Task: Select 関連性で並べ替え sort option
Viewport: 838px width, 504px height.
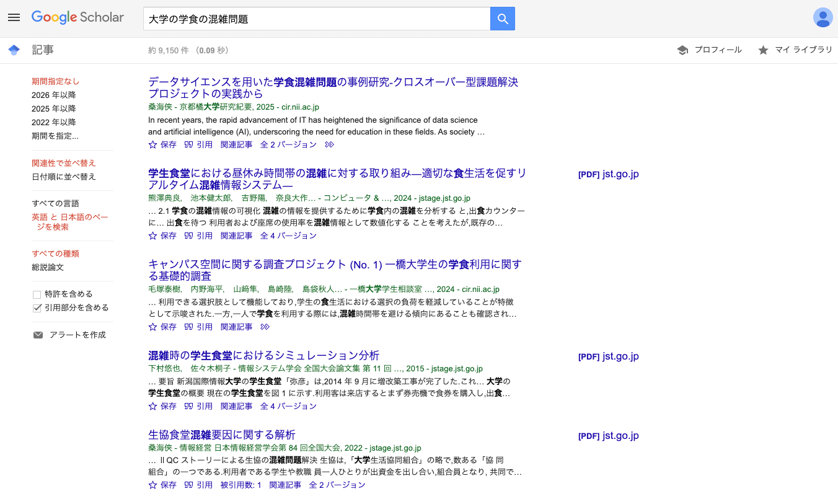Action: (x=64, y=163)
